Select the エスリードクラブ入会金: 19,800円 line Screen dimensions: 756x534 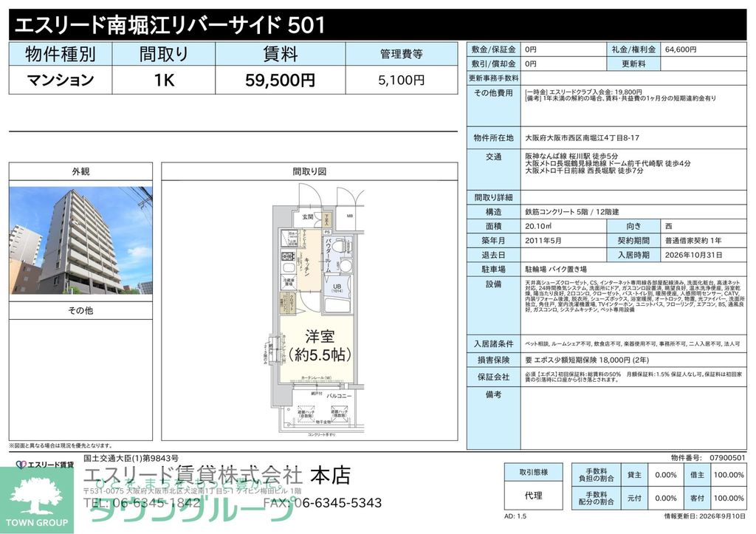pos(583,92)
